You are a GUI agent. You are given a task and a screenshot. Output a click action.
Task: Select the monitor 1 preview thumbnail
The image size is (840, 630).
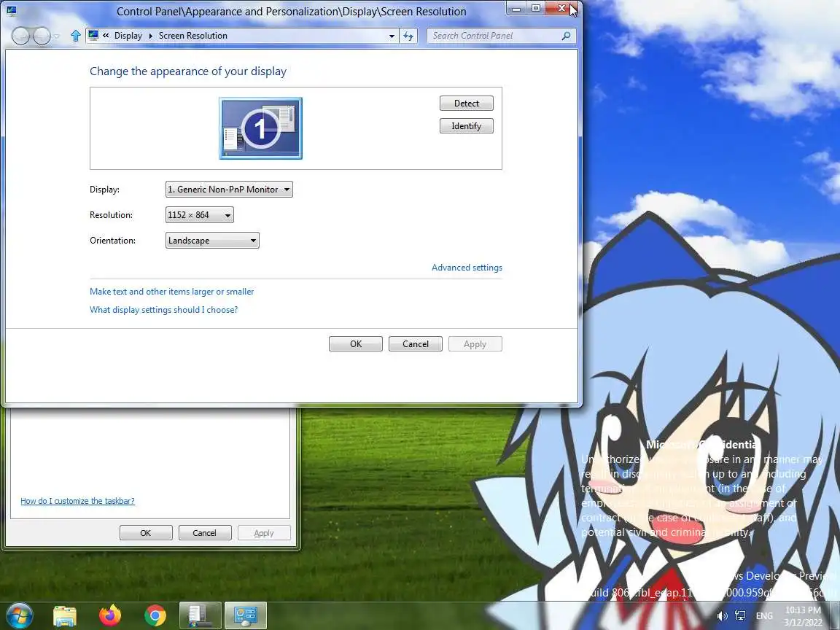point(260,128)
